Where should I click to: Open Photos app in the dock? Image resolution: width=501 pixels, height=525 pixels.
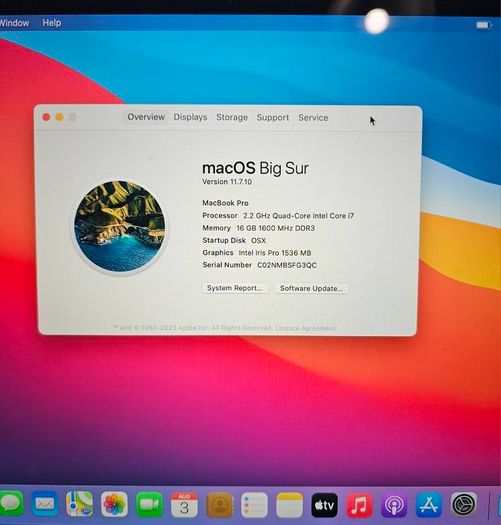(x=114, y=504)
